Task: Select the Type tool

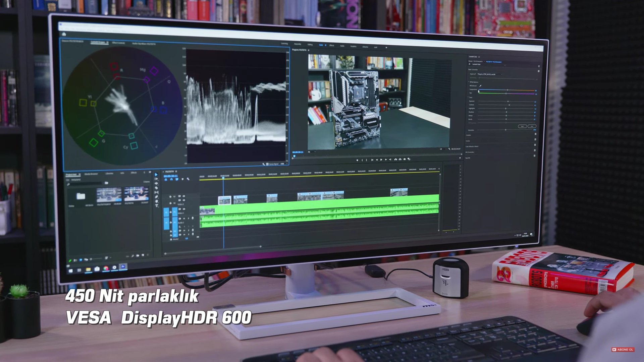Action: (157, 205)
